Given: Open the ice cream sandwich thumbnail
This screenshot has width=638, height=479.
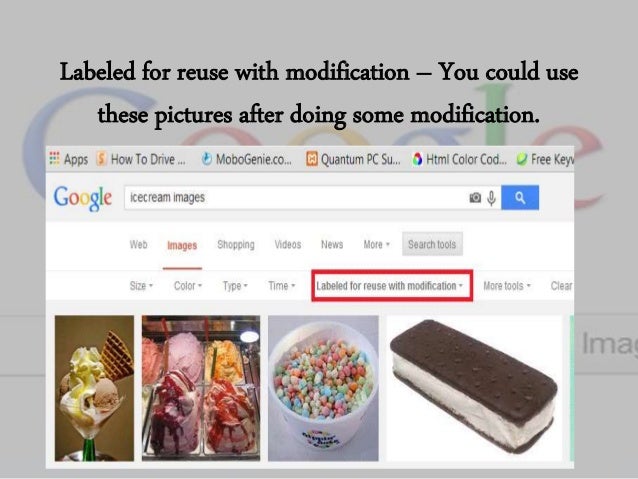Looking at the screenshot, I should coord(474,388).
